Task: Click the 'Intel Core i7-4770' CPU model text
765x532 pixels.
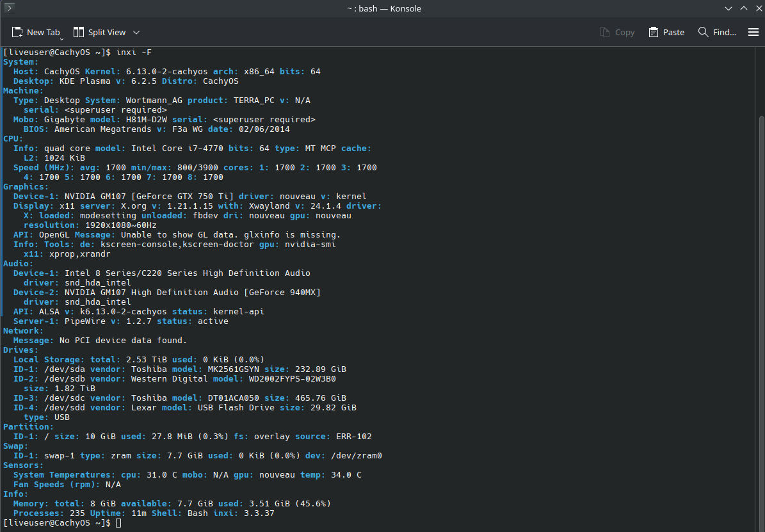Action: click(x=177, y=148)
